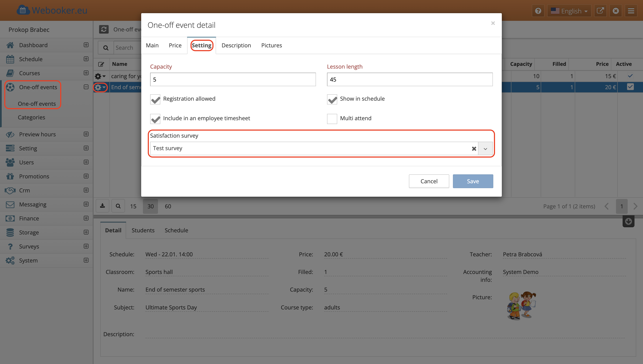The height and width of the screenshot is (364, 643).
Task: Uncheck the Registration allowed checkbox
Action: coord(155,99)
